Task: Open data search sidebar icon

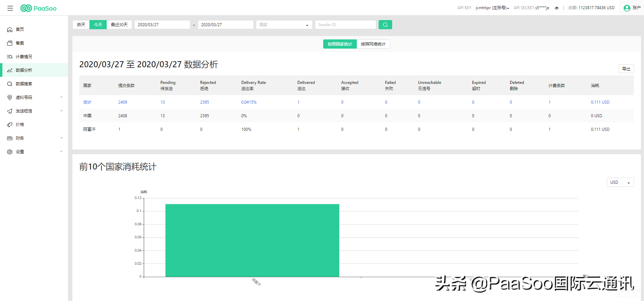Action: 10,84
